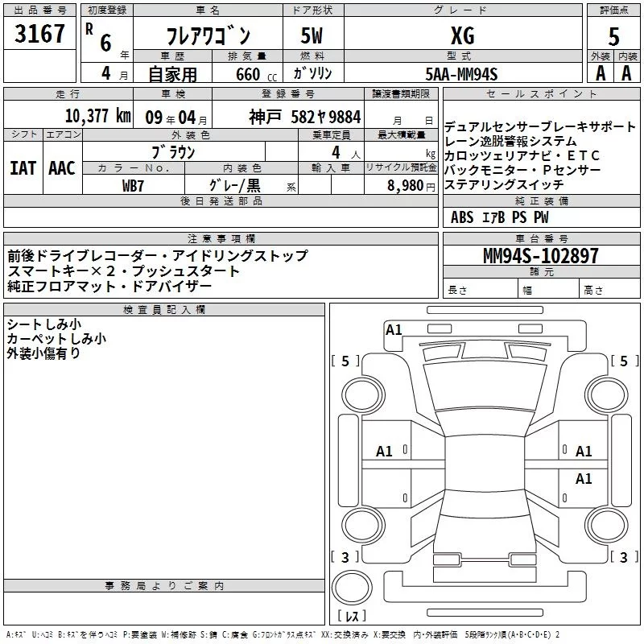The height and width of the screenshot is (644, 644).
Task: Select the レス spare tire label
Action: point(352,616)
